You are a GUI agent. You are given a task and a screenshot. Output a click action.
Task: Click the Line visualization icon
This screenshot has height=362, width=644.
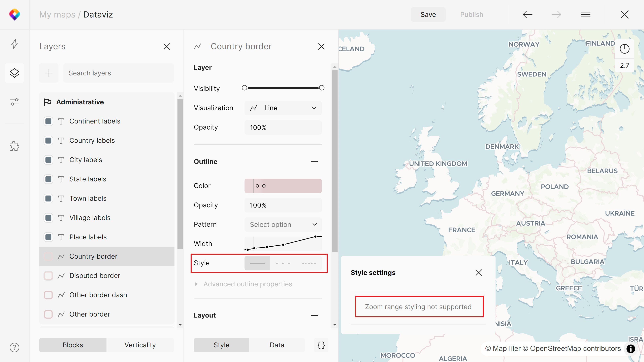tap(253, 108)
